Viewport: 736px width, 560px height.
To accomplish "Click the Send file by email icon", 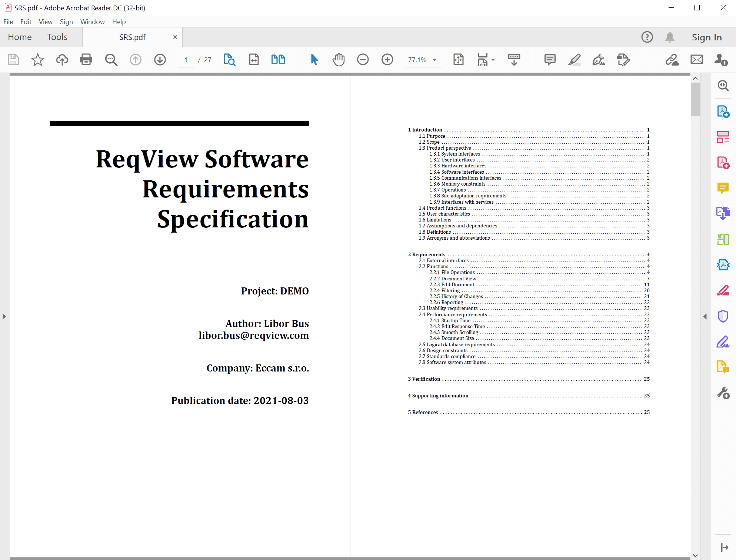I will (696, 60).
